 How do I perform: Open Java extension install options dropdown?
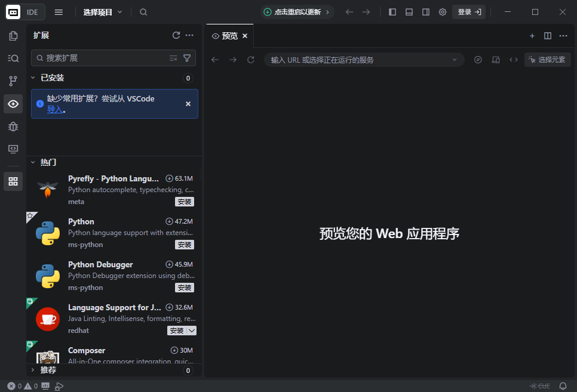pyautogui.click(x=192, y=331)
